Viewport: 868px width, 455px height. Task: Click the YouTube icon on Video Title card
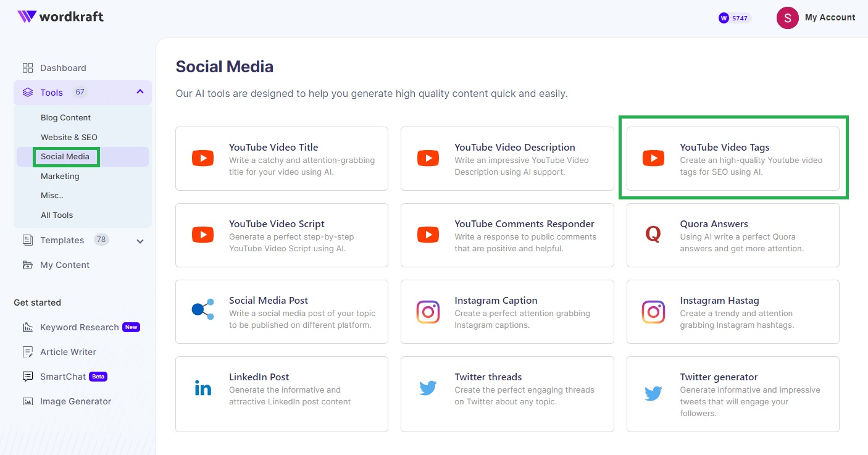point(202,158)
